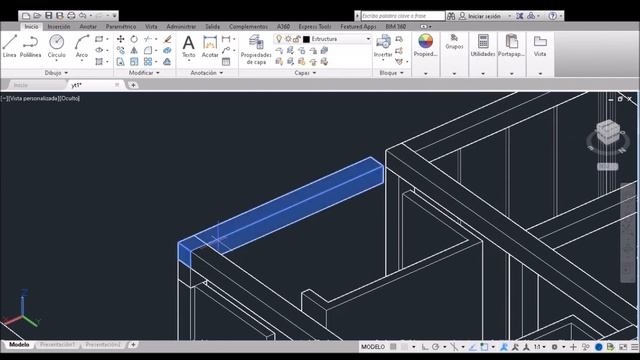
Task: Click the Erase pencil icon in Modificar
Action: [x=167, y=39]
